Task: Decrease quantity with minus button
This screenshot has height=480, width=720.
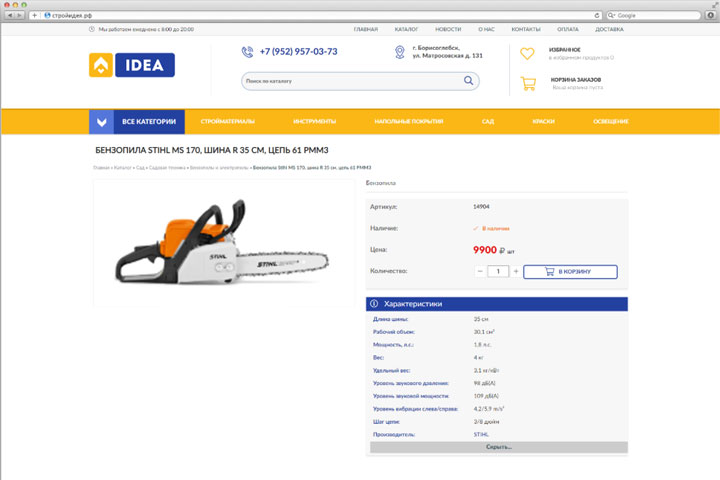Action: point(480,271)
